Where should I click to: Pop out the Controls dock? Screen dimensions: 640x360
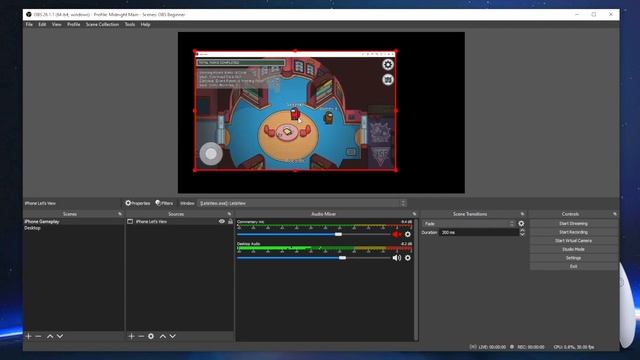pyautogui.click(x=615, y=214)
